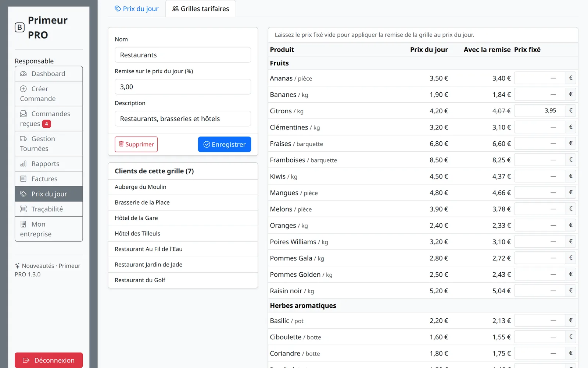Click the Commandes reçues badge showing 4
The image size is (588, 368).
[46, 124]
